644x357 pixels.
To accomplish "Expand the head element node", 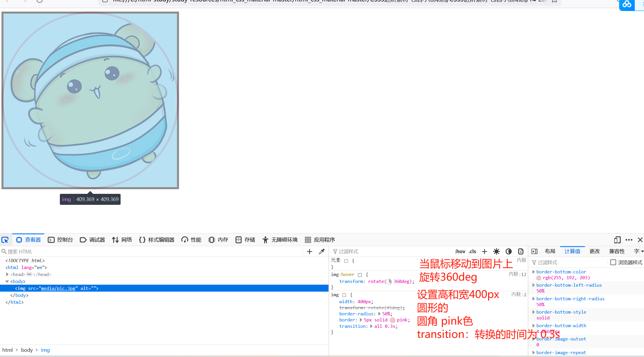I will click(x=7, y=274).
